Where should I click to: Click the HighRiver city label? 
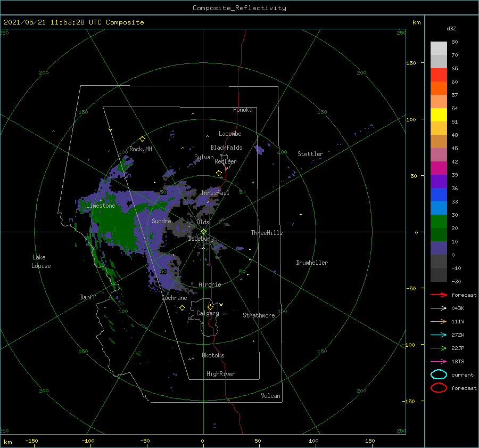pyautogui.click(x=221, y=374)
